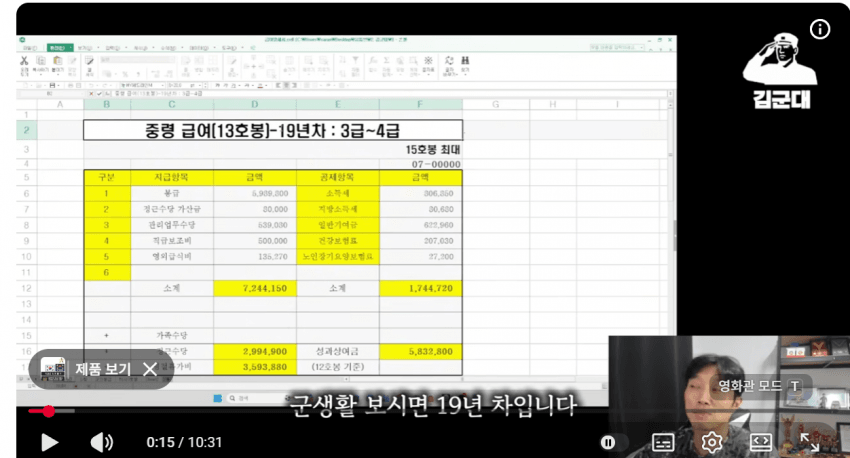Click the formula bar confirm checkmark
The width and height of the screenshot is (850, 458).
coord(99,94)
